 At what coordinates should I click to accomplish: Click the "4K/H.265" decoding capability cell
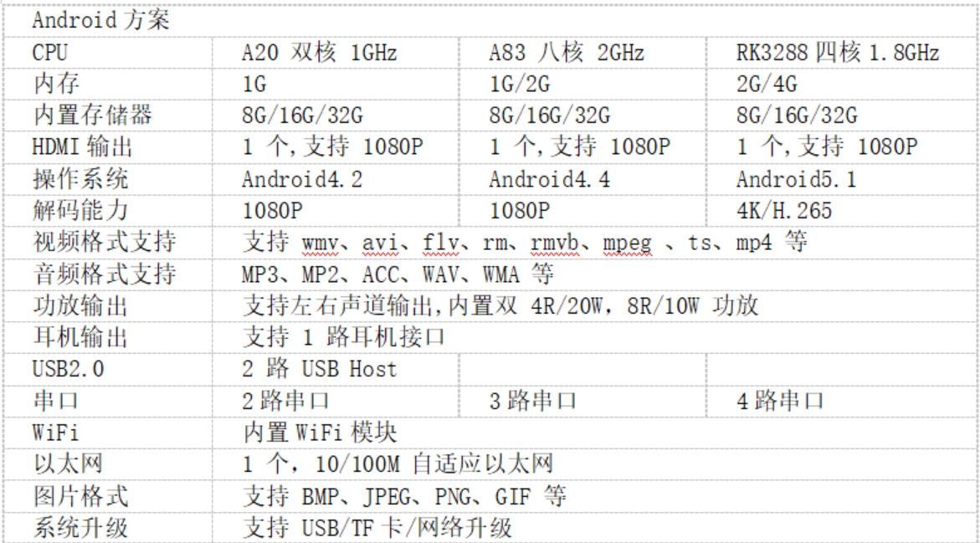tap(784, 211)
